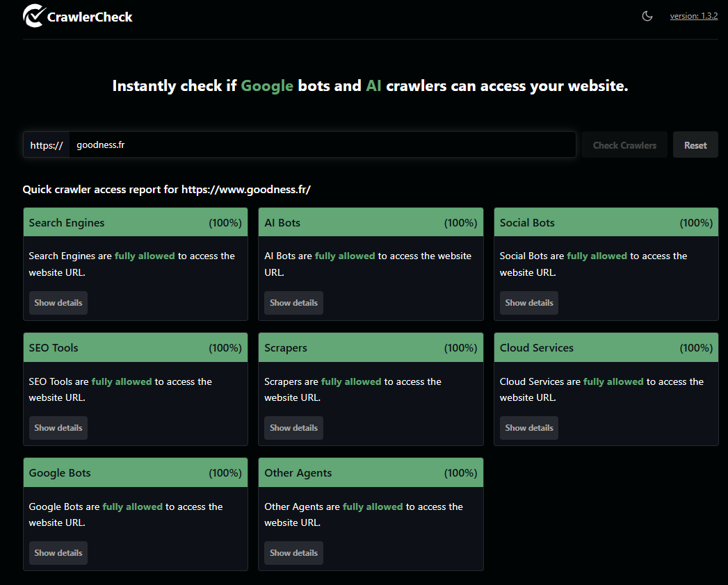Show details for SEO Tools
Image resolution: width=728 pixels, height=585 pixels.
pyautogui.click(x=58, y=427)
